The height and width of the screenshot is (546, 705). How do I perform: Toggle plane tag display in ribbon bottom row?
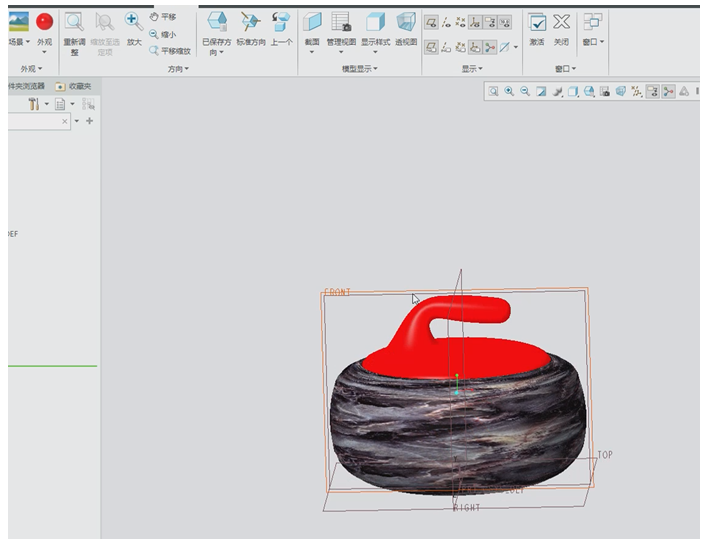click(x=432, y=47)
